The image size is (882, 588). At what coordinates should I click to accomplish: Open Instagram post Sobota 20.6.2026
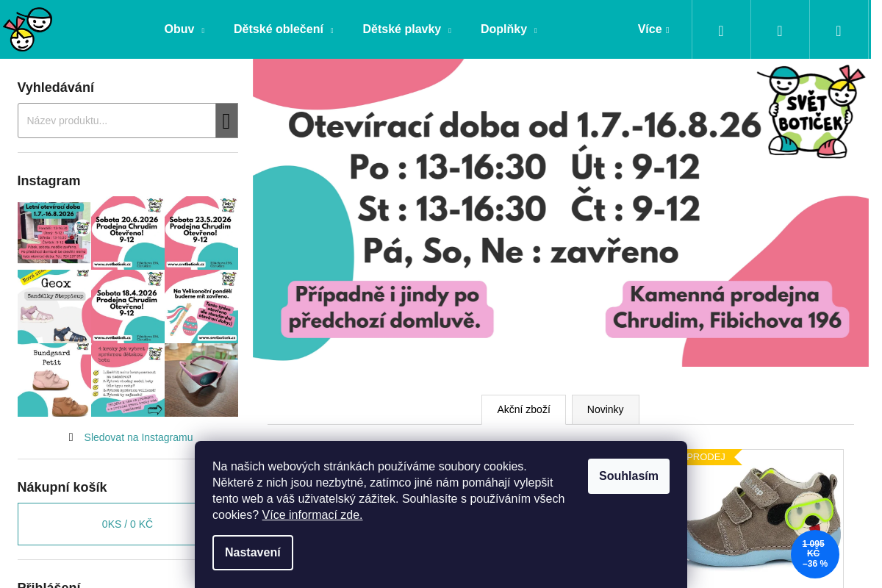click(x=128, y=233)
